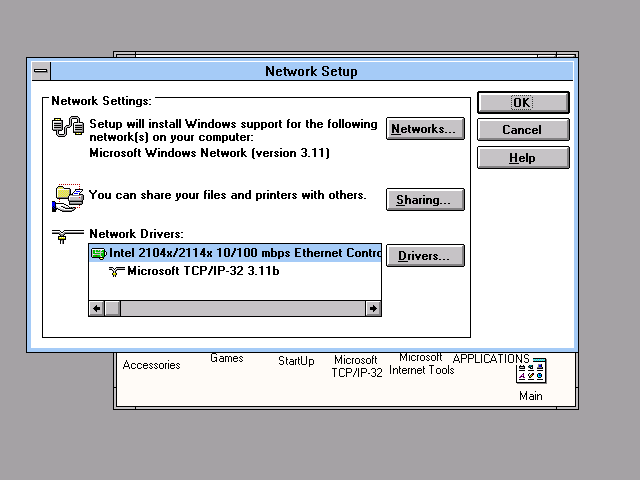640x480 pixels.
Task: Click the Network Setup title bar
Action: [x=311, y=71]
